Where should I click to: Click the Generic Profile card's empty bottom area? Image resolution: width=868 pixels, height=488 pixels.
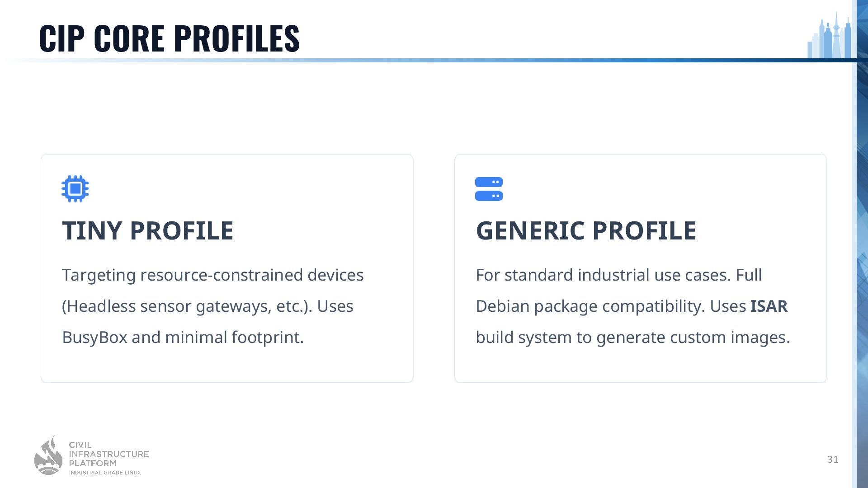[641, 365]
